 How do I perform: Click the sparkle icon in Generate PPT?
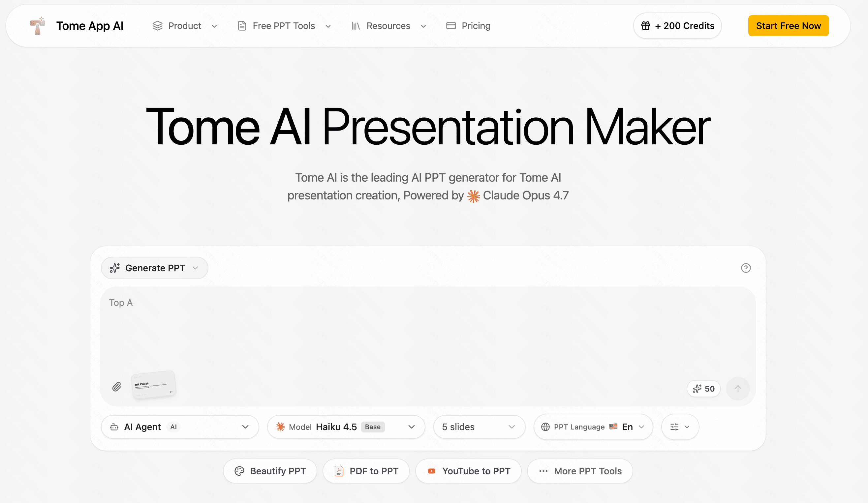pyautogui.click(x=115, y=268)
